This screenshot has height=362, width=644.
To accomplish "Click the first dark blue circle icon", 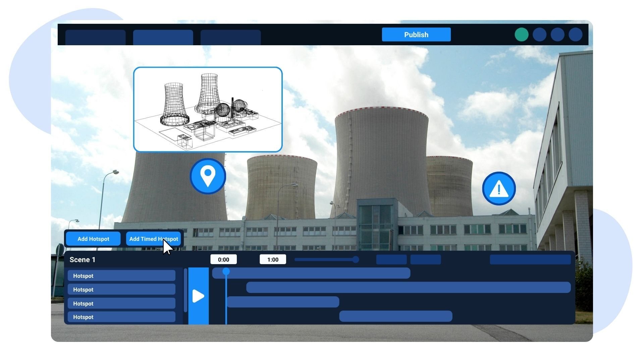I will click(x=539, y=35).
